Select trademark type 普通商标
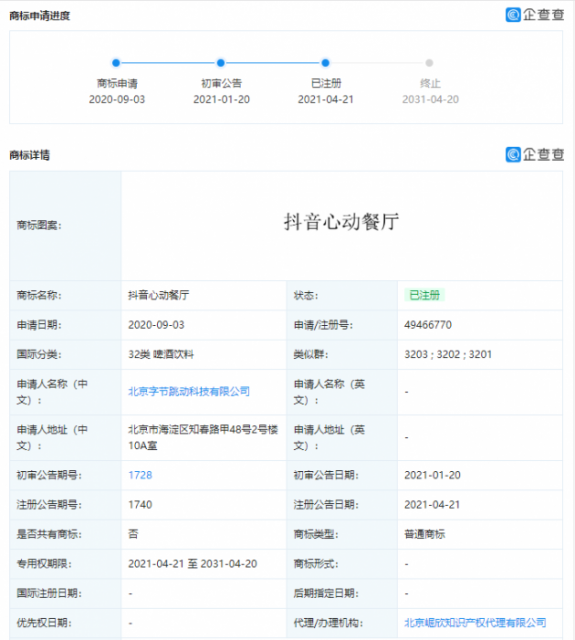 (x=424, y=534)
